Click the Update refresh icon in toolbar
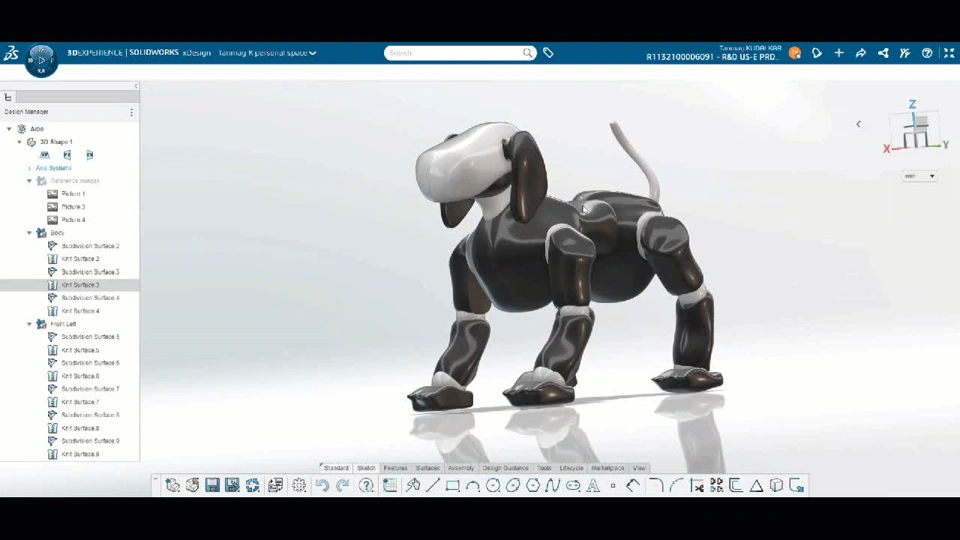The image size is (960, 540). click(252, 486)
